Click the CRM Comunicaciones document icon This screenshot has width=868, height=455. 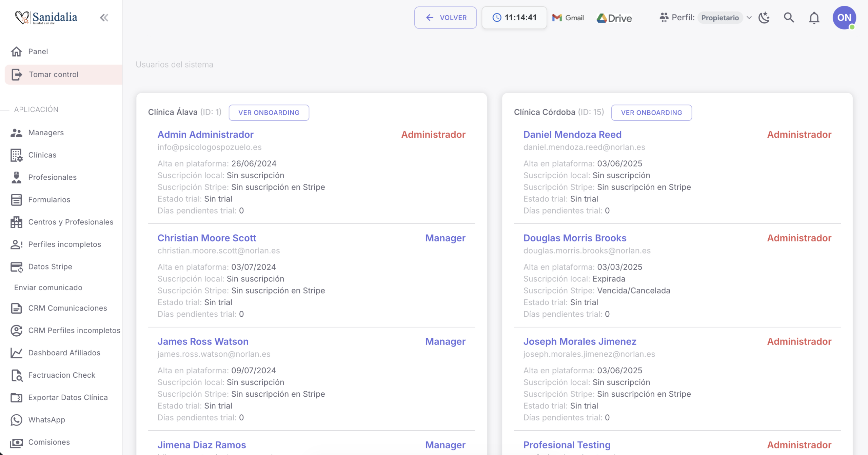[x=16, y=308]
